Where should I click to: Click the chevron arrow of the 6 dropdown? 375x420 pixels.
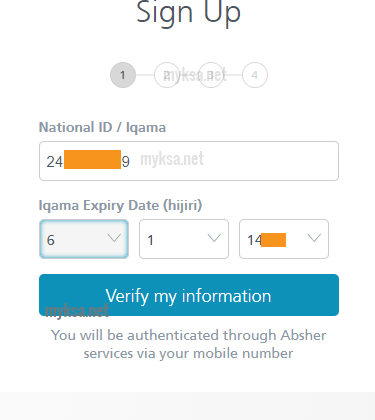pos(114,238)
